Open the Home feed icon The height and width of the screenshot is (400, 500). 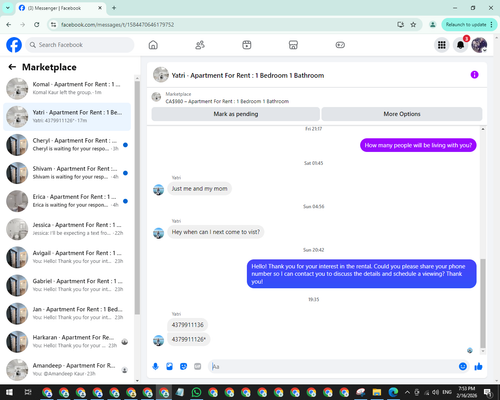(153, 45)
